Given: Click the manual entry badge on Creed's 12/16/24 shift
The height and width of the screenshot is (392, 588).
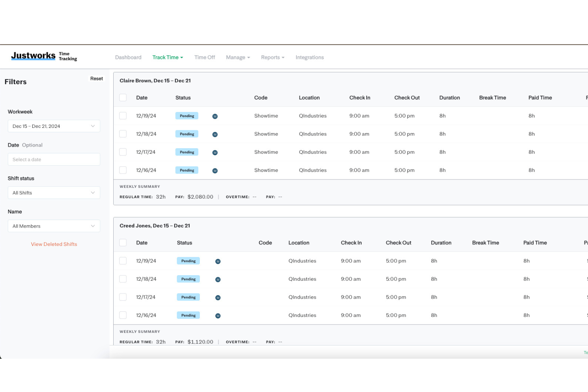Looking at the screenshot, I should [218, 315].
